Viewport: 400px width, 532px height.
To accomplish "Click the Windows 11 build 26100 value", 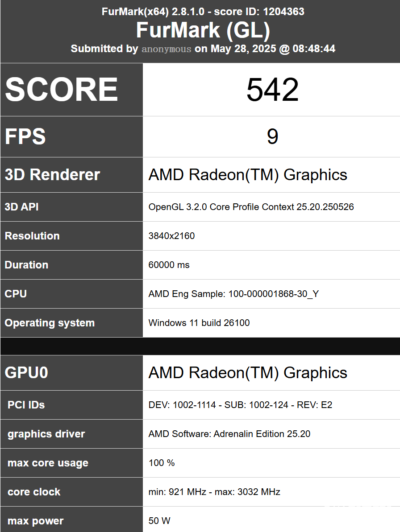I will tap(199, 323).
